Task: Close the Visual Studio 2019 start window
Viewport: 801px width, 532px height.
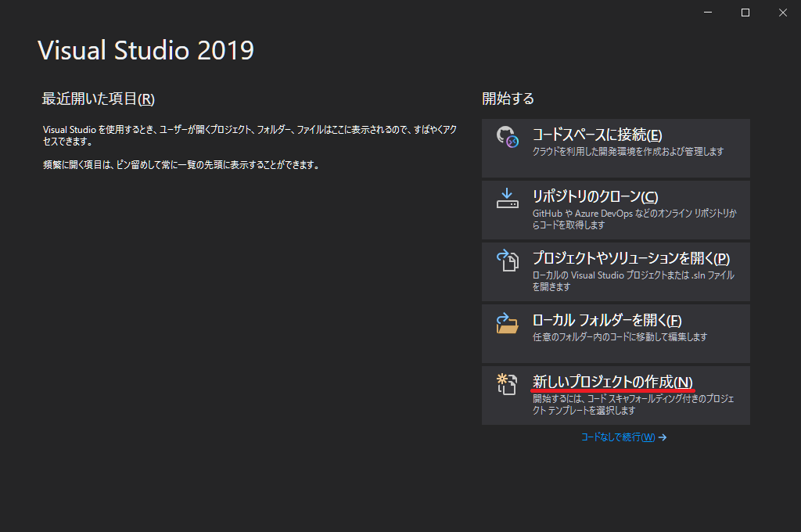Action: (782, 13)
